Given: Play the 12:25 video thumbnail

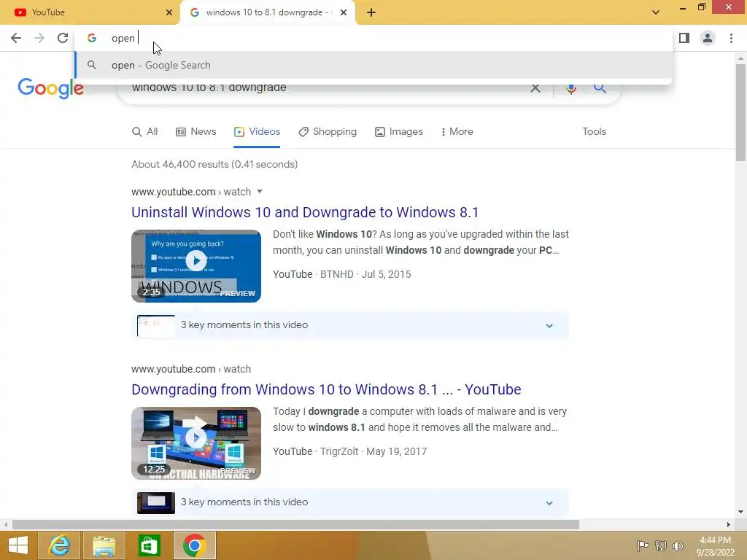Looking at the screenshot, I should [196, 443].
